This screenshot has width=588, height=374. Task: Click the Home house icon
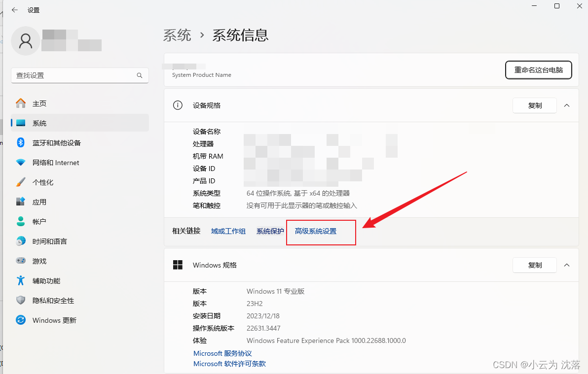(21, 103)
